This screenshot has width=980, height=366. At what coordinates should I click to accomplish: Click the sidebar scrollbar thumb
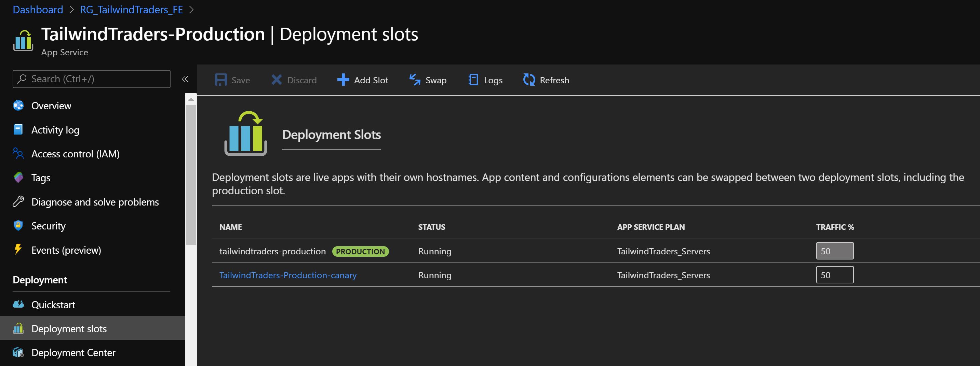(x=191, y=175)
